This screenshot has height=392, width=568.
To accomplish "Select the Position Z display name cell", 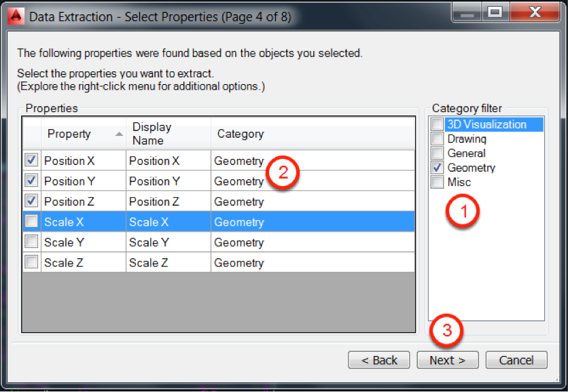I will pos(167,202).
